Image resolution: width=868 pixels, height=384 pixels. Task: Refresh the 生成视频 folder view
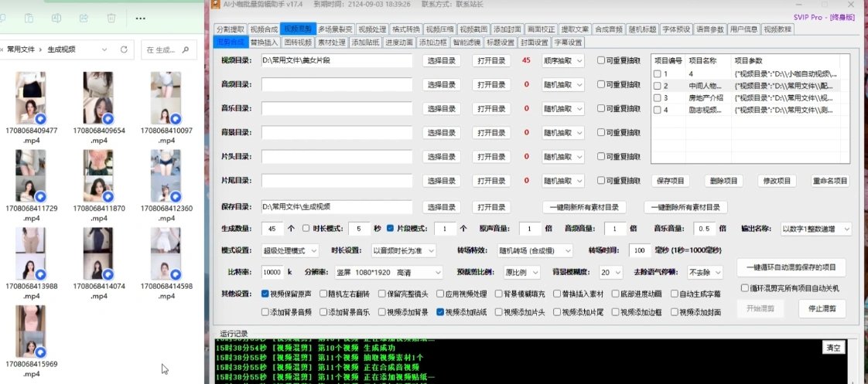124,49
